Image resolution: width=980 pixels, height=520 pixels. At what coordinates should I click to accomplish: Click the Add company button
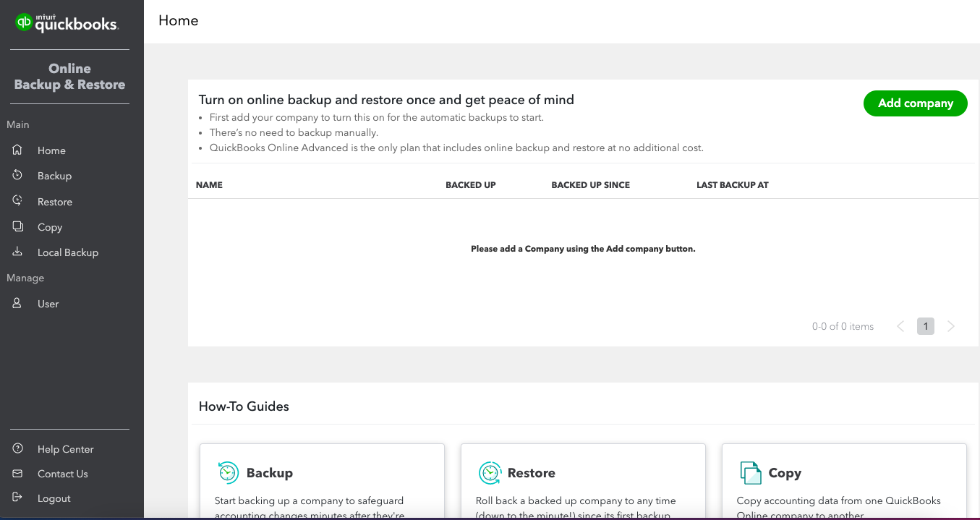[x=915, y=103]
